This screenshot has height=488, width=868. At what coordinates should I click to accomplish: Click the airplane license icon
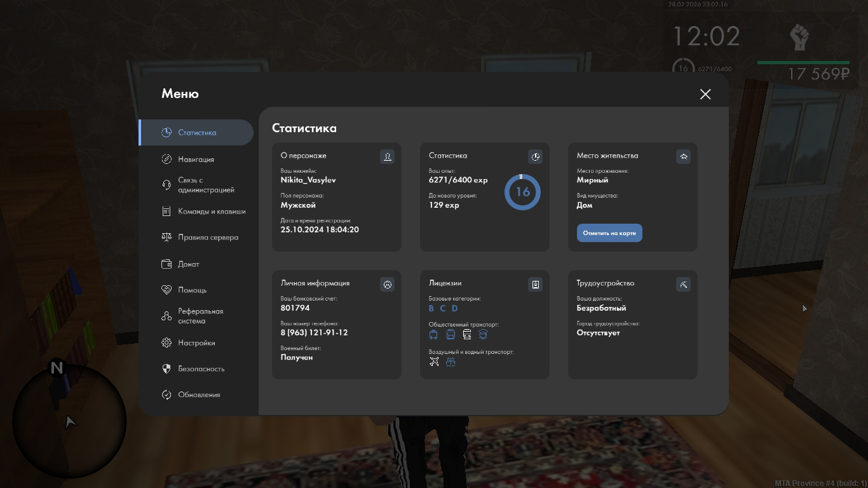(434, 362)
